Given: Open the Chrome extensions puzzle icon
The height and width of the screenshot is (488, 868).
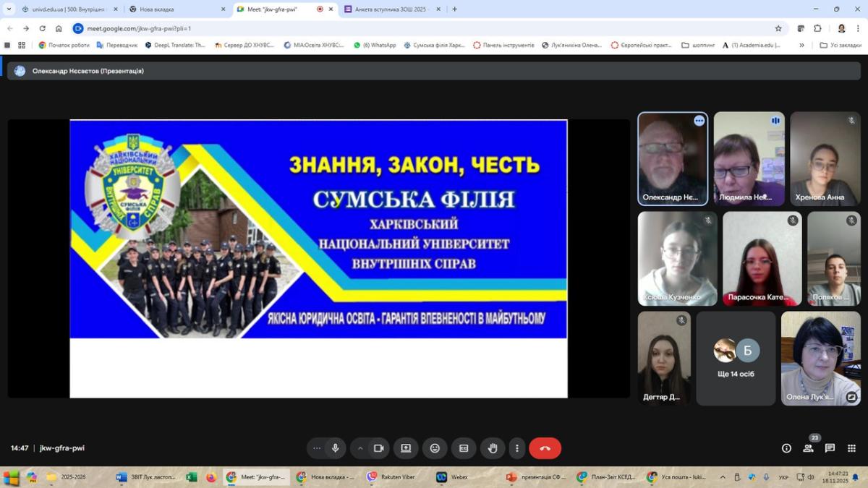Looking at the screenshot, I should [x=817, y=28].
